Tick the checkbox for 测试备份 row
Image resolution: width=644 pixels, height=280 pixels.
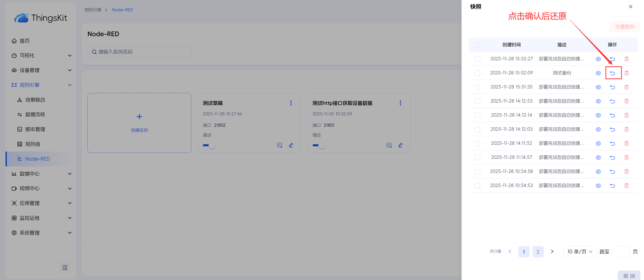[477, 73]
